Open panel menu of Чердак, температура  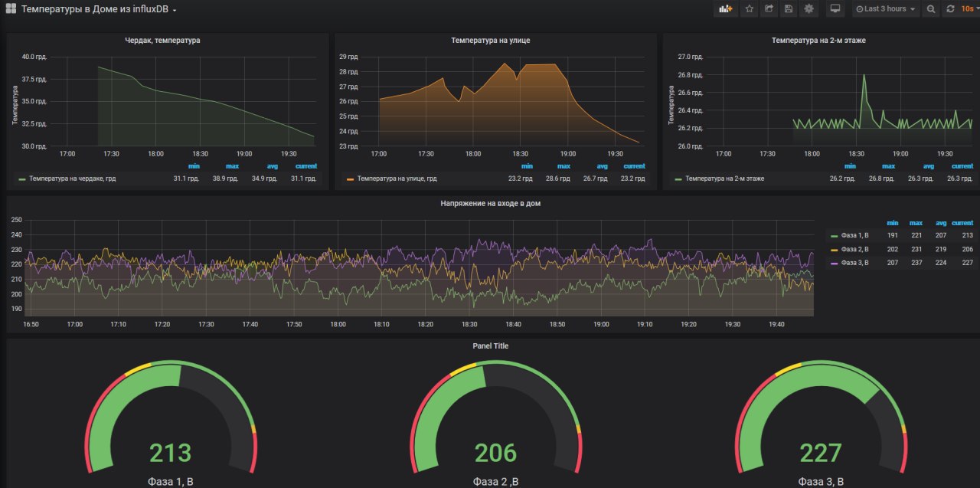tap(162, 40)
